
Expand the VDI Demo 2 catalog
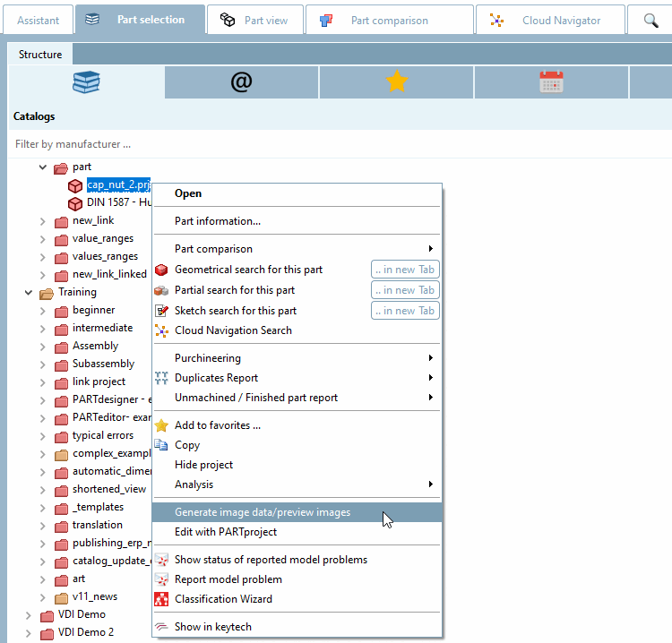(29, 633)
